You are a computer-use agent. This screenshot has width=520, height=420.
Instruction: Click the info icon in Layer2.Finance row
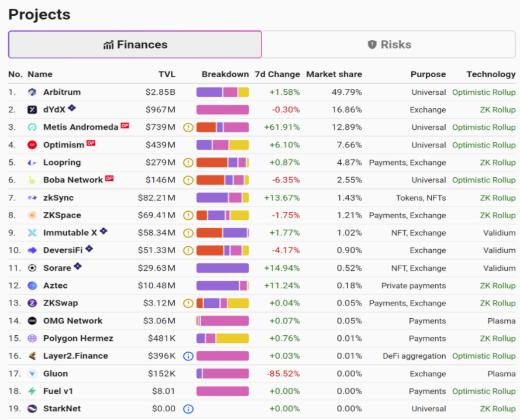(188, 356)
